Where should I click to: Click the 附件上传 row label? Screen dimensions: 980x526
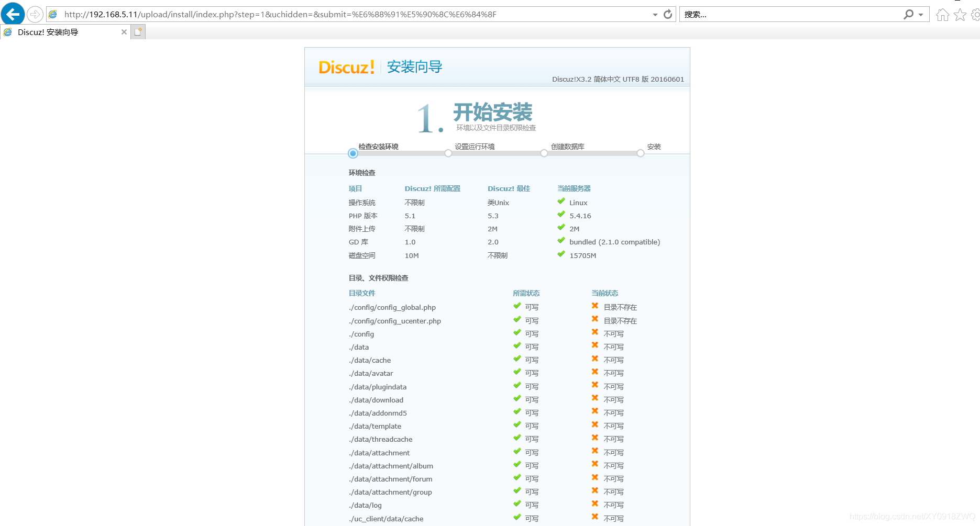coord(362,229)
